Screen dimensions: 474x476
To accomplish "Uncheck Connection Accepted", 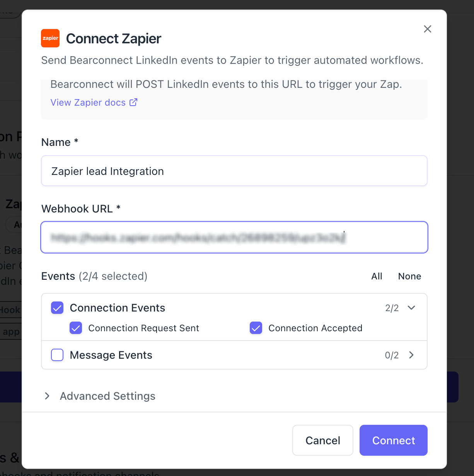I will pos(256,328).
